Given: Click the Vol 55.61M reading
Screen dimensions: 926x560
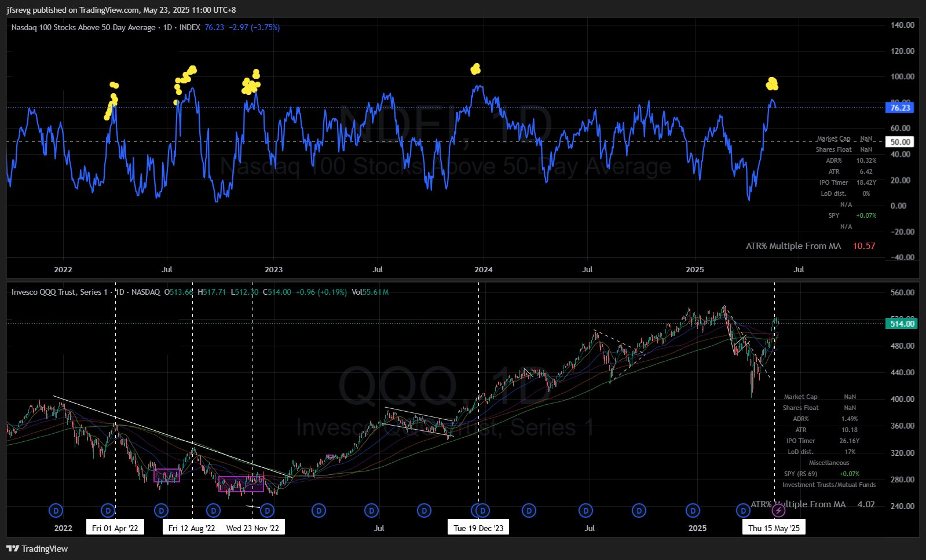Looking at the screenshot, I should [x=371, y=292].
